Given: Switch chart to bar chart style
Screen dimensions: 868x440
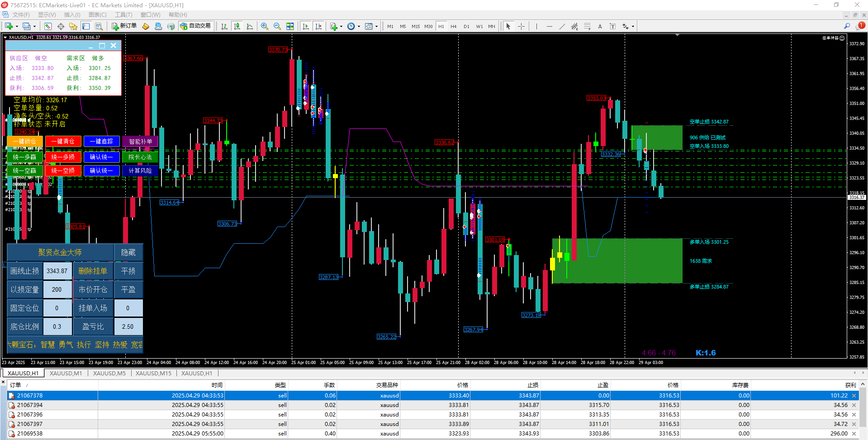Looking at the screenshot, I should point(224,26).
